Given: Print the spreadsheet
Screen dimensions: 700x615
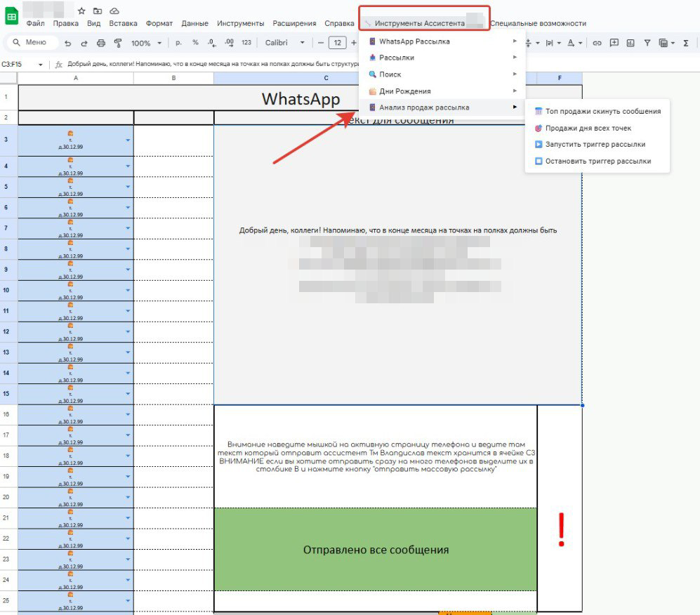Looking at the screenshot, I should (x=101, y=43).
